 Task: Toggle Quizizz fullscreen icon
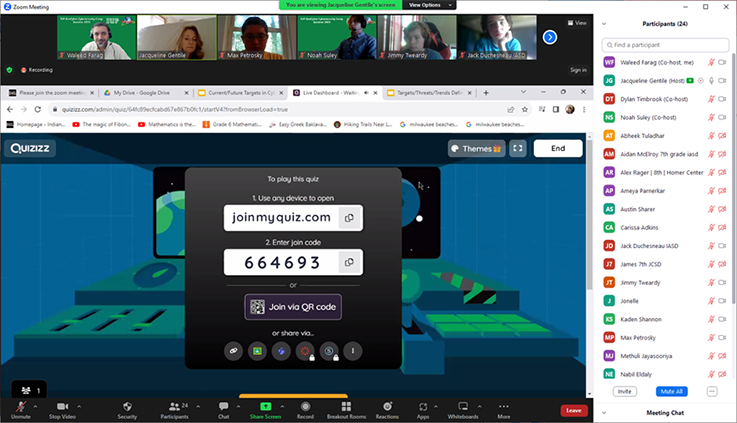(518, 149)
